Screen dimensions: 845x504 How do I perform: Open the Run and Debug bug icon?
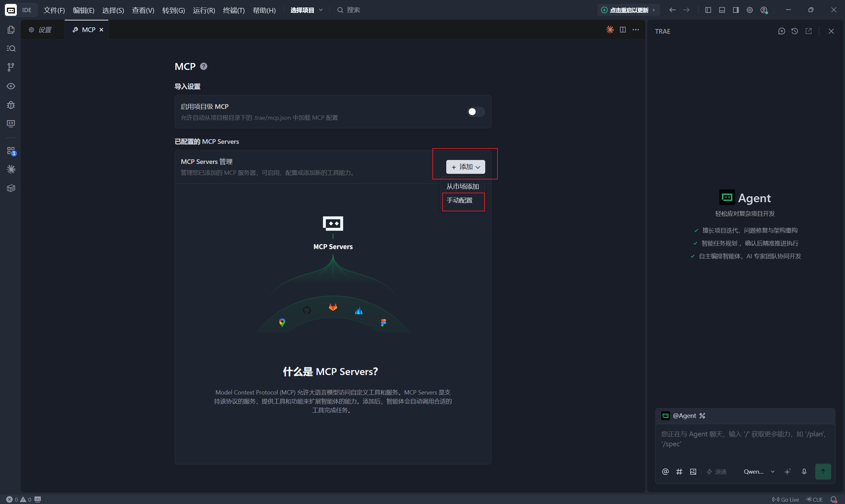point(11,105)
